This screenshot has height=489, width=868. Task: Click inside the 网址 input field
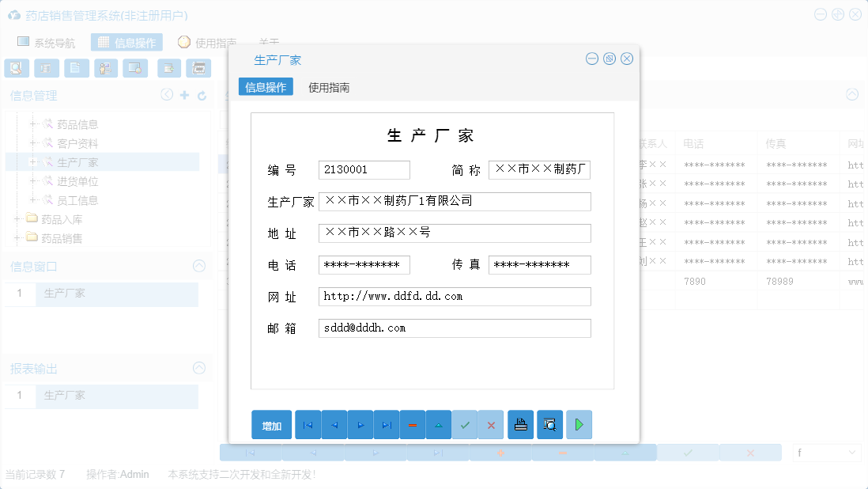pyautogui.click(x=454, y=296)
